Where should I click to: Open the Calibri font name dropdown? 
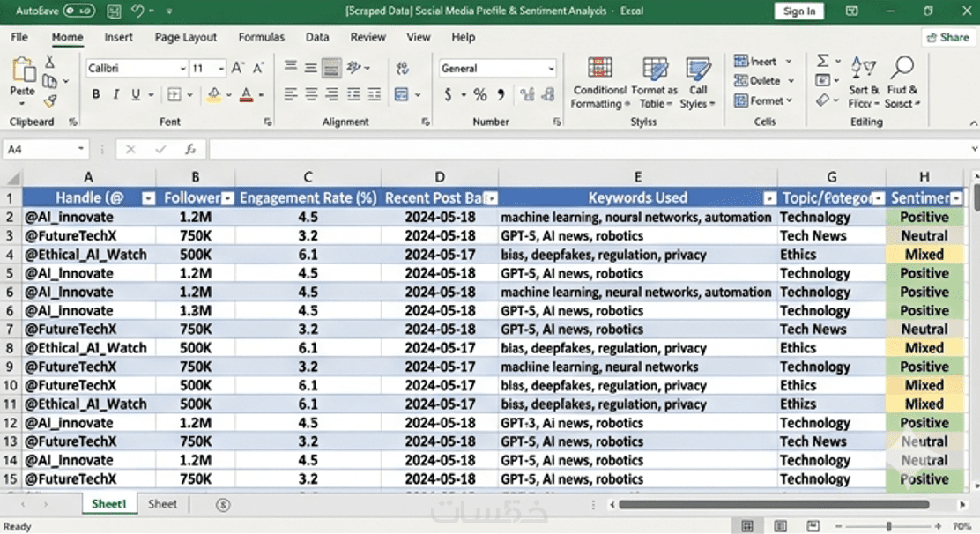pos(182,68)
